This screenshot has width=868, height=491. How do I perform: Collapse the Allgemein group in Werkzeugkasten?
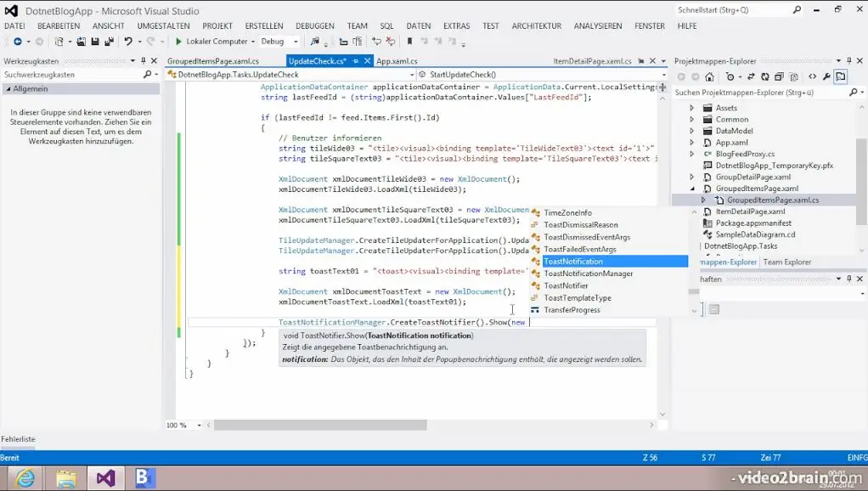8,88
